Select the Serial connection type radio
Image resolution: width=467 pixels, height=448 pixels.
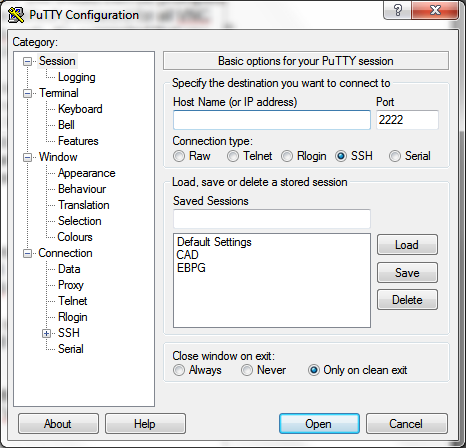395,156
